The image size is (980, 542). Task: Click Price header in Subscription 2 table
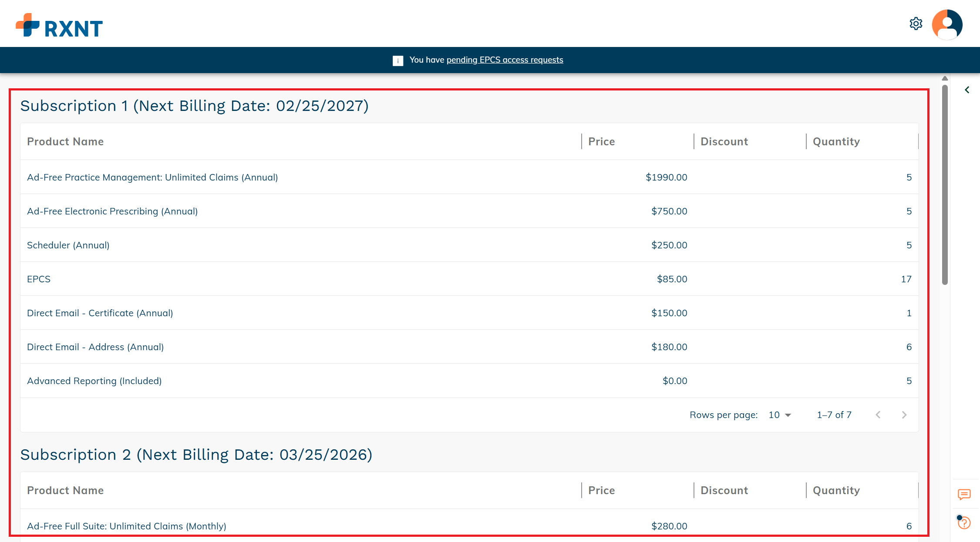coord(601,491)
